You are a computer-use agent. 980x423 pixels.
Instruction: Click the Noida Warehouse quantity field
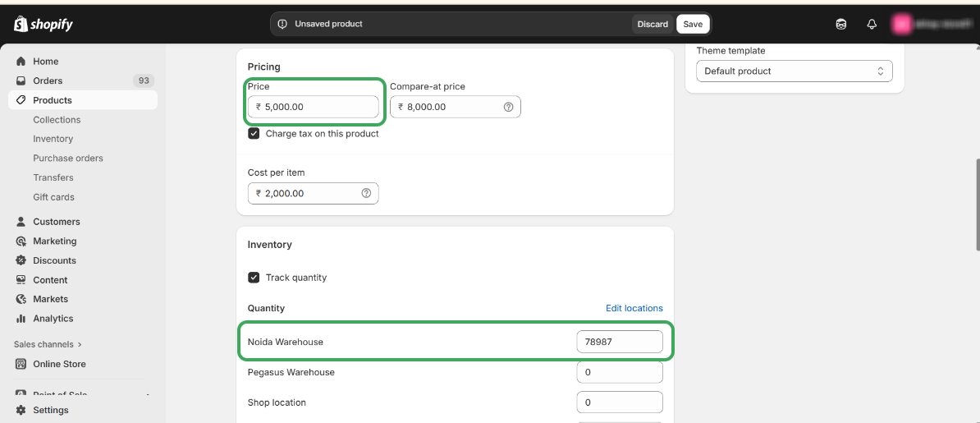[620, 342]
